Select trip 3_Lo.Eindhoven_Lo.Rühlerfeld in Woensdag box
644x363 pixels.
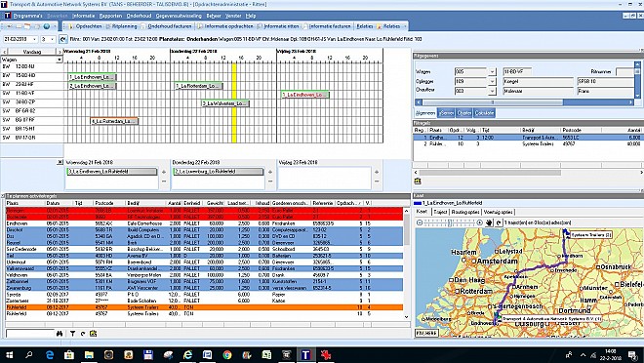[112, 172]
